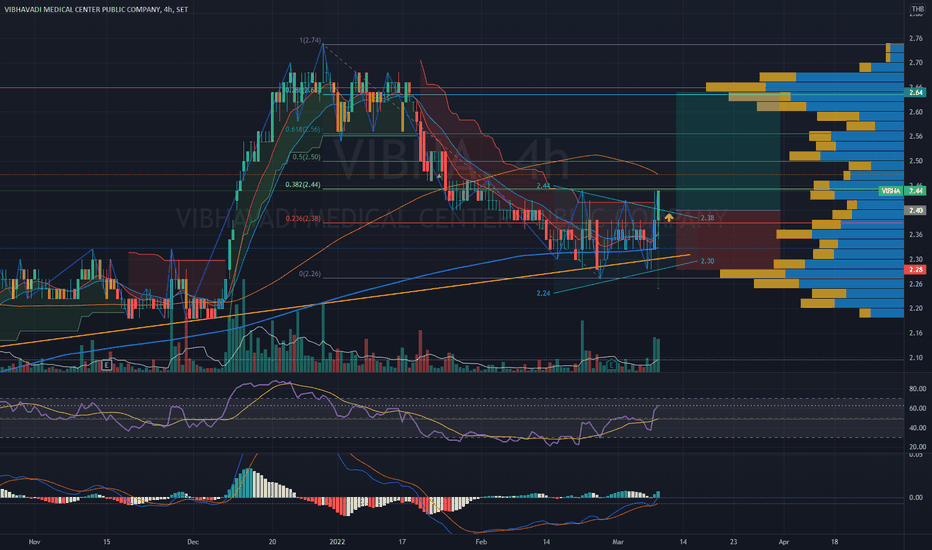Click the Mar date on time axis
This screenshot has width=932, height=550.
point(618,542)
